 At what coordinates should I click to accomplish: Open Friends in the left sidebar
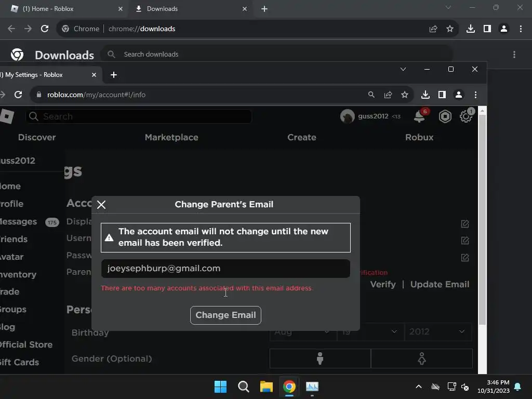point(14,239)
